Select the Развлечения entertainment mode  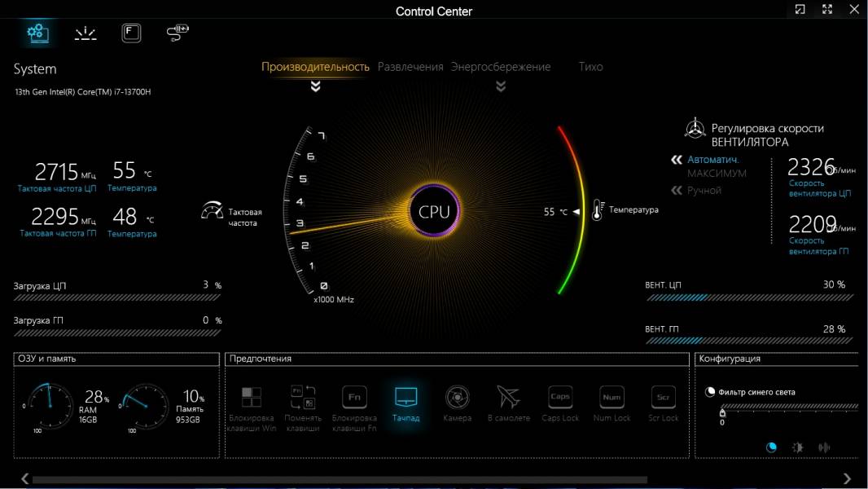pyautogui.click(x=410, y=67)
